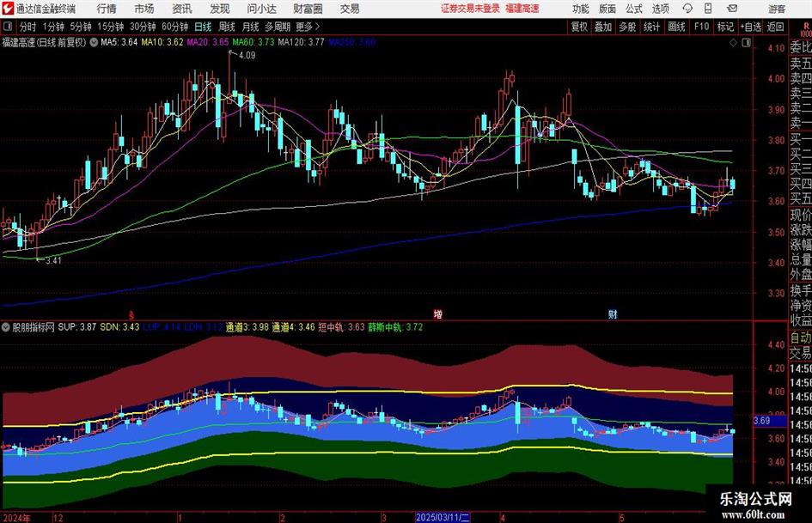Screen dimensions: 812x523
Task: Click the 多股 button
Action: (627, 27)
